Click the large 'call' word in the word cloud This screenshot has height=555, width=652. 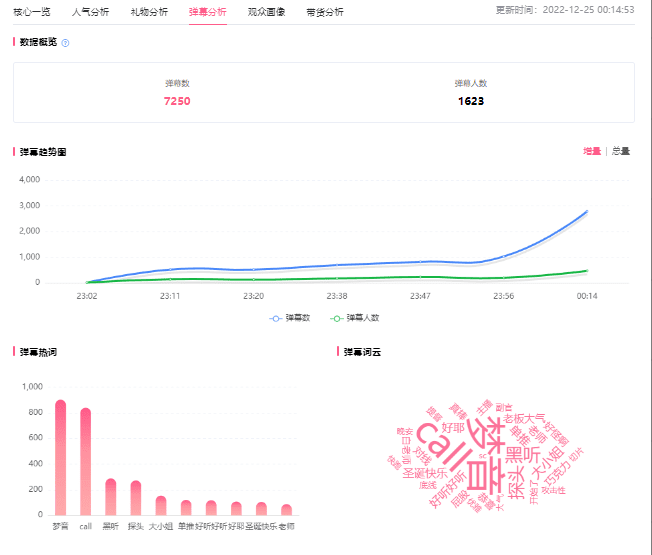(443, 449)
